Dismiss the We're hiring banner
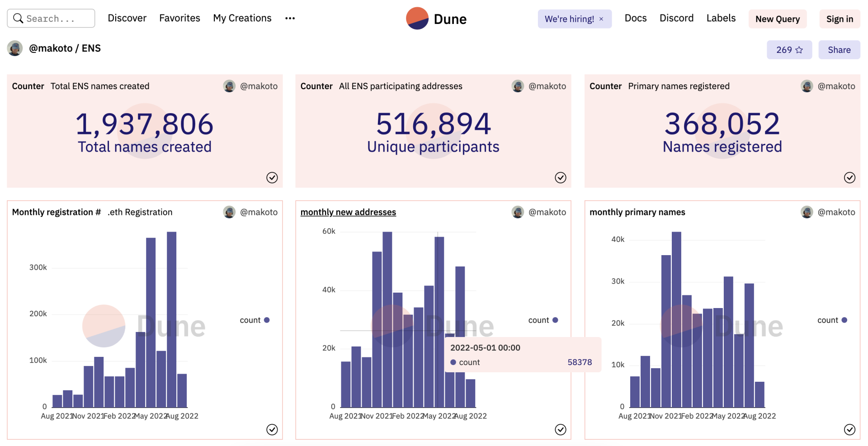Viewport: 868px width, 446px height. tap(601, 19)
